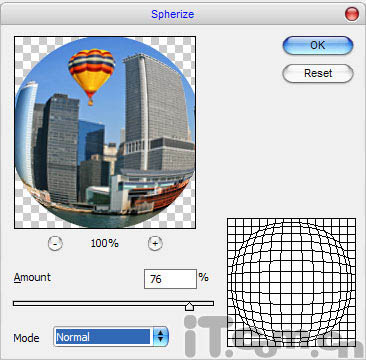Focus the Amount field showing 76
Screen dimensions: 366x360
pos(170,279)
